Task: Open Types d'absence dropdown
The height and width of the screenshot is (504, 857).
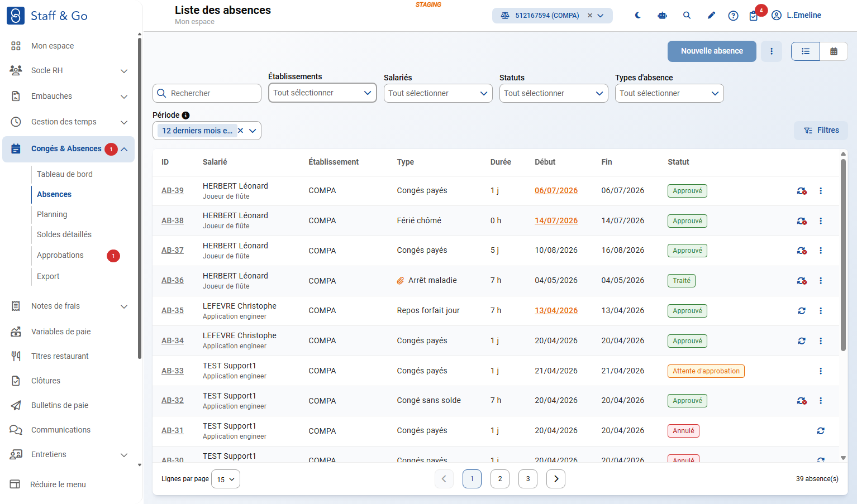Action: pos(669,93)
